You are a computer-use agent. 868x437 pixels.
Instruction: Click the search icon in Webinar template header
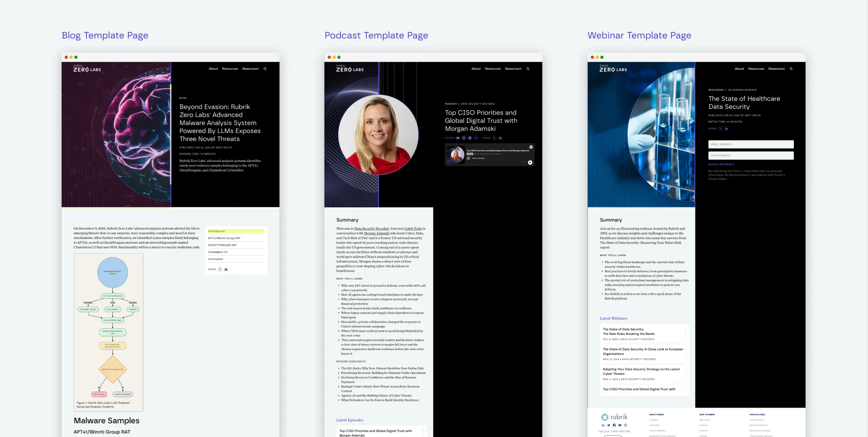(791, 69)
